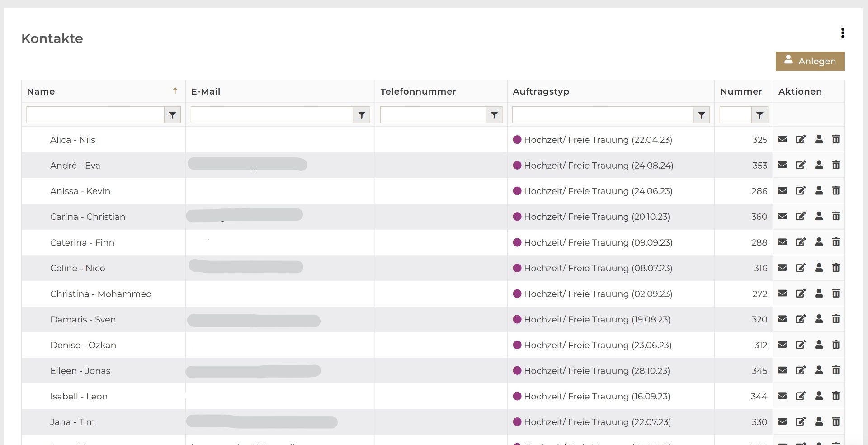Open the three-dot options menu
The image size is (868, 445).
pos(843,33)
